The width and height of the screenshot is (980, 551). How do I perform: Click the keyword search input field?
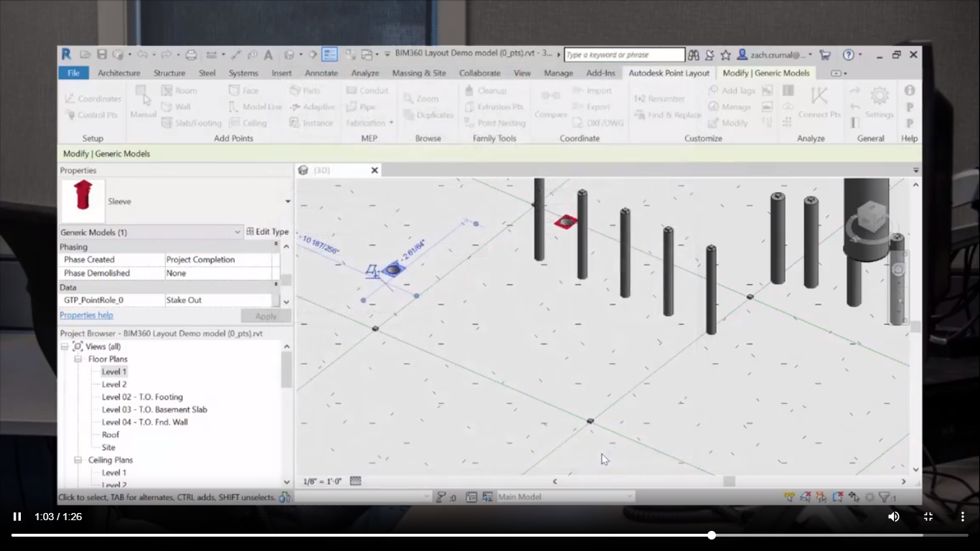624,55
